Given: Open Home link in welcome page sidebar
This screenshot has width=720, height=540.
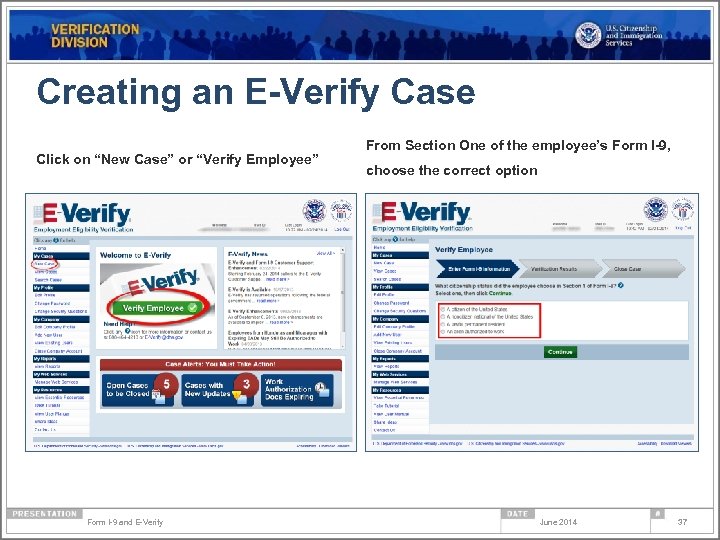Looking at the screenshot, I should (40, 248).
